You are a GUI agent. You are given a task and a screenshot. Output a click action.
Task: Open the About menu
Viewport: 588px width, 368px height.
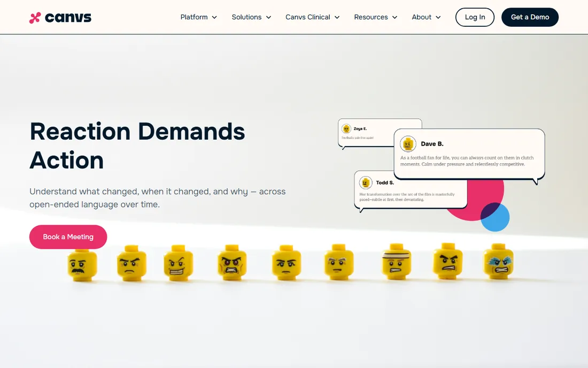click(x=422, y=17)
